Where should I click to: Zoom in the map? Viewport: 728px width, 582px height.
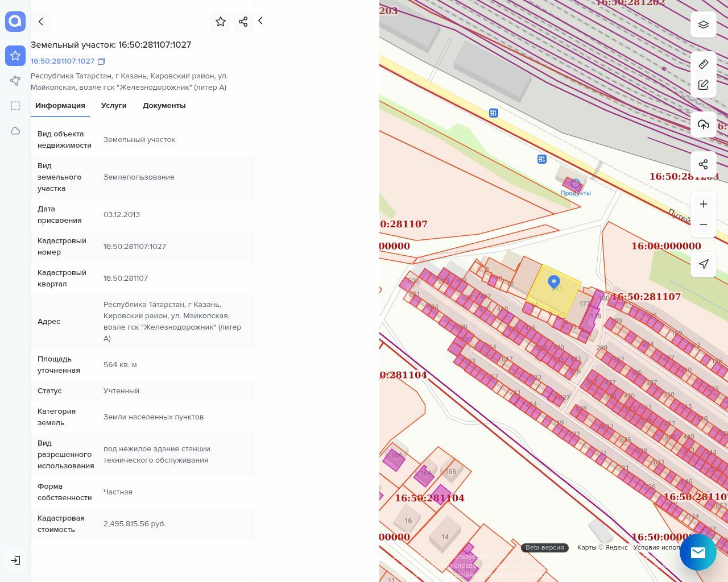[703, 204]
